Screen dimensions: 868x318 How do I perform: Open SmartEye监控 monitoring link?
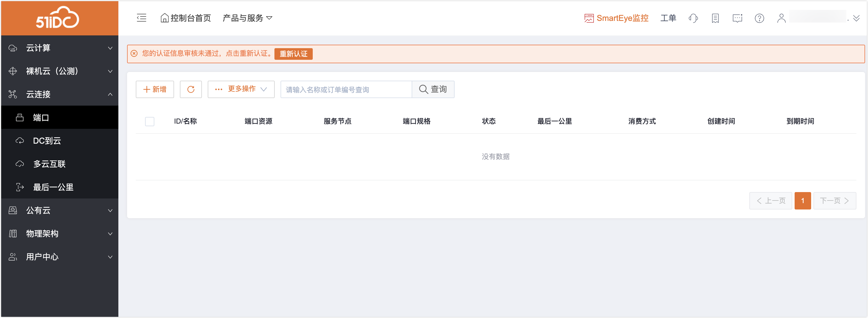[x=616, y=18]
